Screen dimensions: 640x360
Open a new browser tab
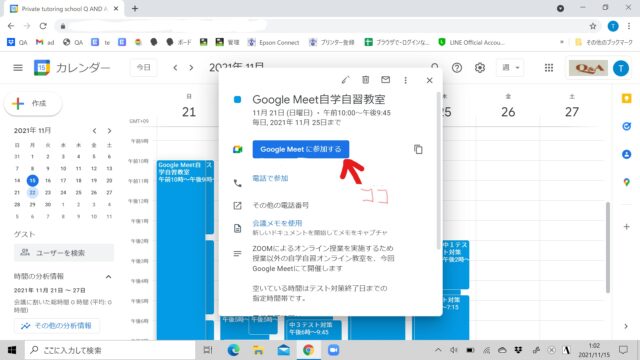tap(135, 8)
